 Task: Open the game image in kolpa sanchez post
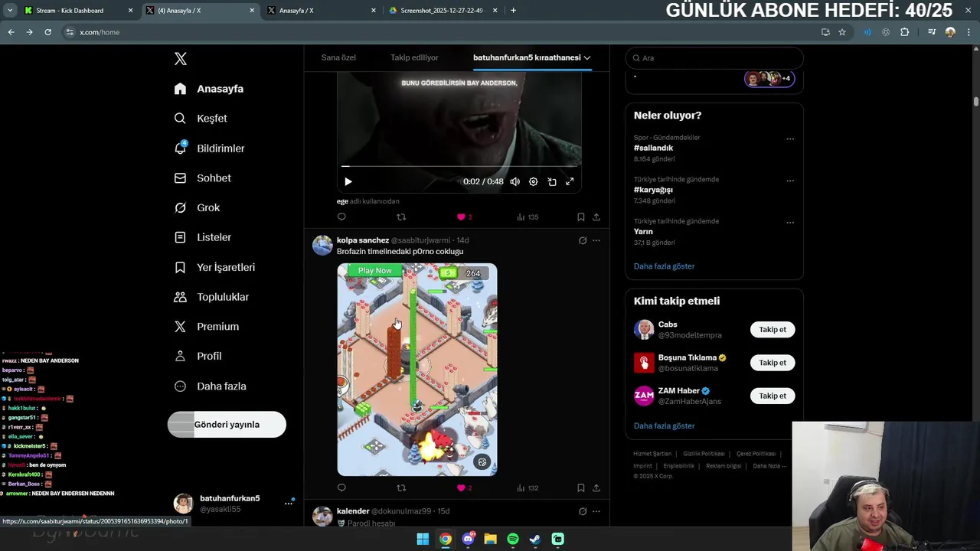click(x=417, y=370)
